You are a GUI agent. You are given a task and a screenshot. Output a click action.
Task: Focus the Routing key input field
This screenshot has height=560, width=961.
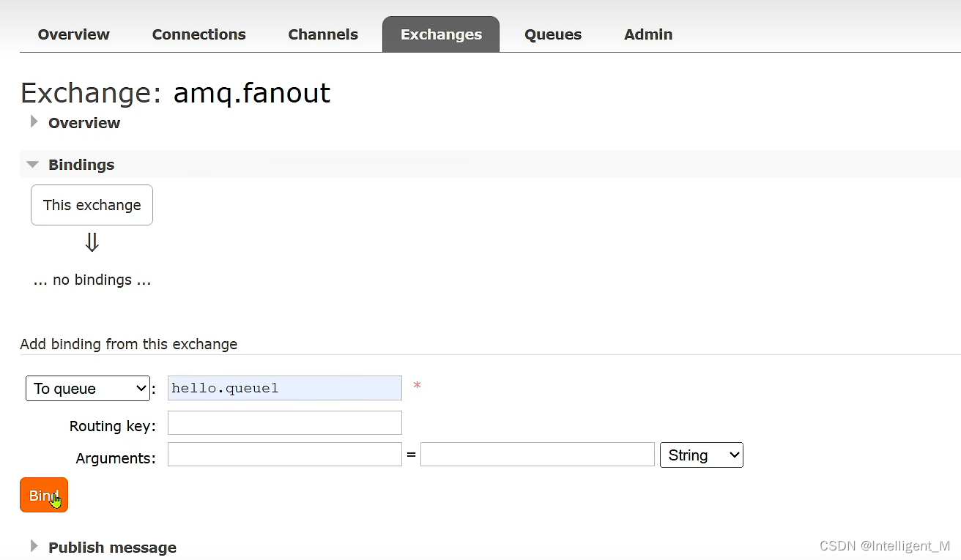[x=285, y=422]
